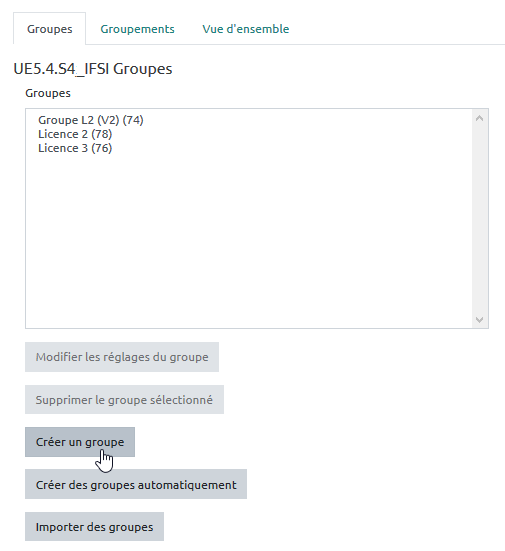Screen dimensions: 505x551
Task: Switch to the Groupements tab
Action: pyautogui.click(x=137, y=29)
